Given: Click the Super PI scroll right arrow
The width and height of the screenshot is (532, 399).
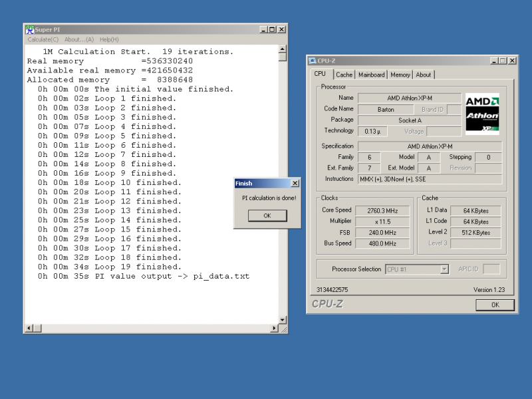Looking at the screenshot, I should tap(274, 328).
